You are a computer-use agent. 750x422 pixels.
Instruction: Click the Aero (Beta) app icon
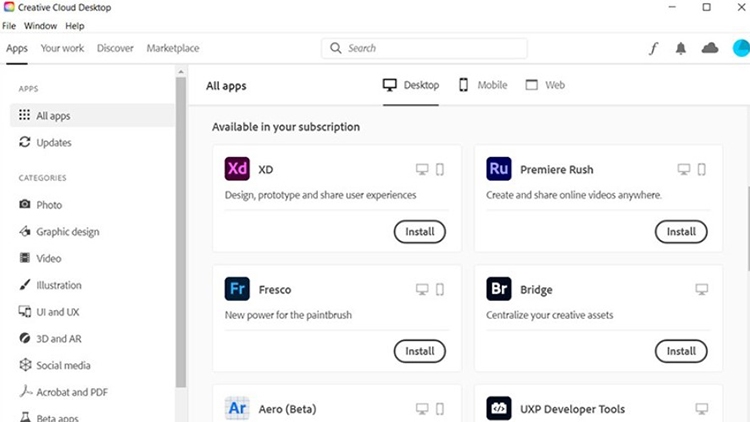pos(237,408)
